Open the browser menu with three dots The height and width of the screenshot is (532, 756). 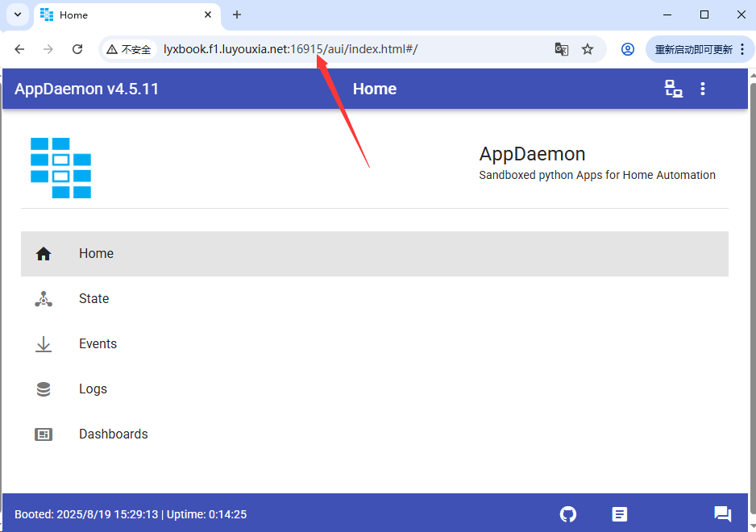pos(741,49)
